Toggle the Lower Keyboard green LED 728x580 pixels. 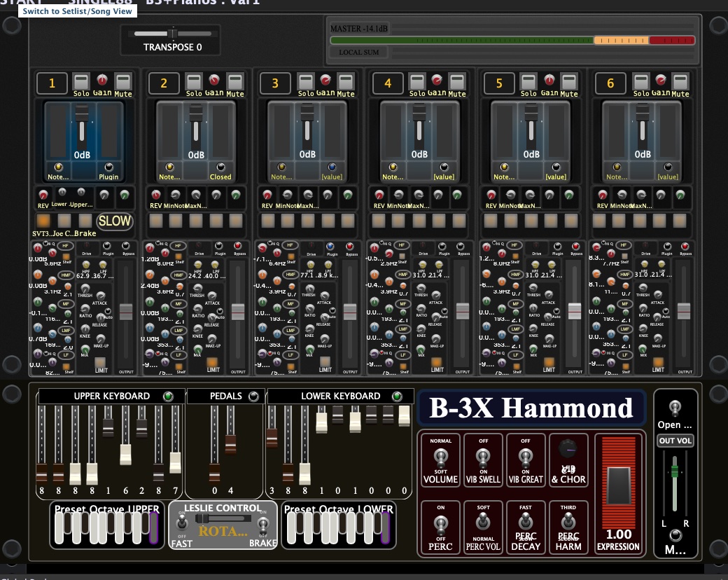coord(397,396)
